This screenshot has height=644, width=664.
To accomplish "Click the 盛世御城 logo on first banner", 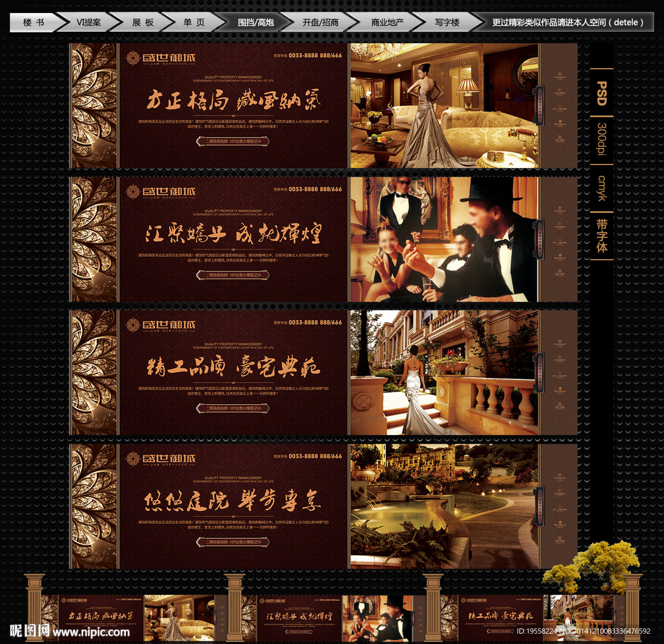I will click(161, 58).
